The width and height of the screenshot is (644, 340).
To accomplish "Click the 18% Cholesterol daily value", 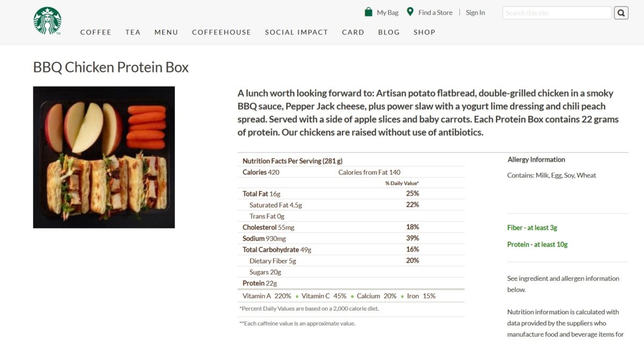I will [x=413, y=227].
